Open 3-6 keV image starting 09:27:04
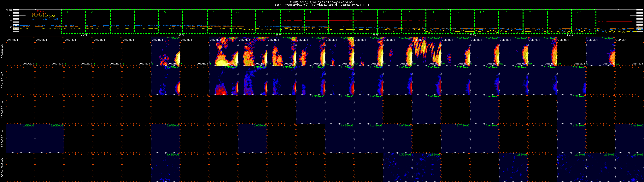The height and width of the screenshot is (182, 644). (x=252, y=51)
